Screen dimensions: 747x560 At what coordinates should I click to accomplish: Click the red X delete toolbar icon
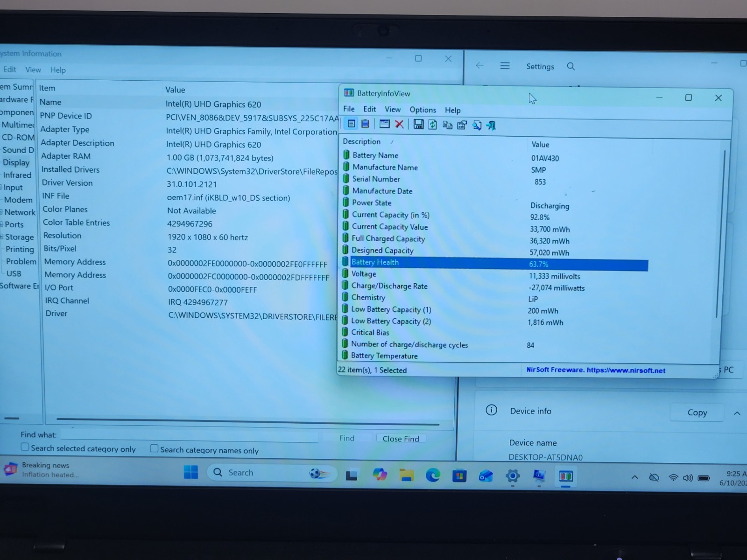pos(399,124)
